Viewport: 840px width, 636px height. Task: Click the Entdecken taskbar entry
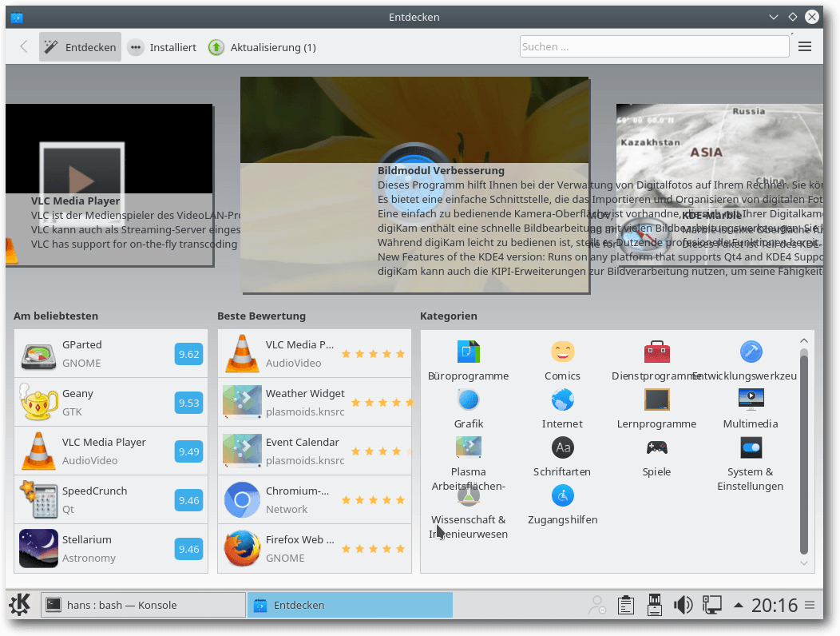coord(350,605)
